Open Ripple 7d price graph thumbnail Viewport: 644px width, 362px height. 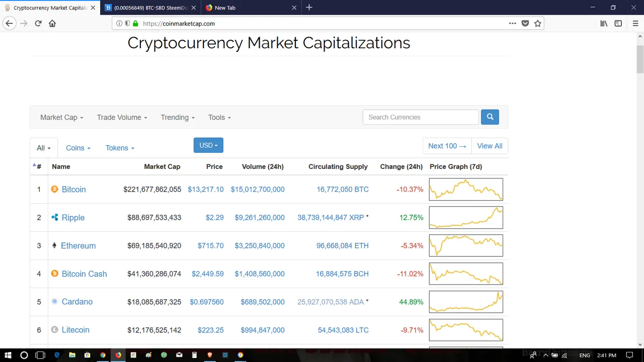(x=466, y=217)
